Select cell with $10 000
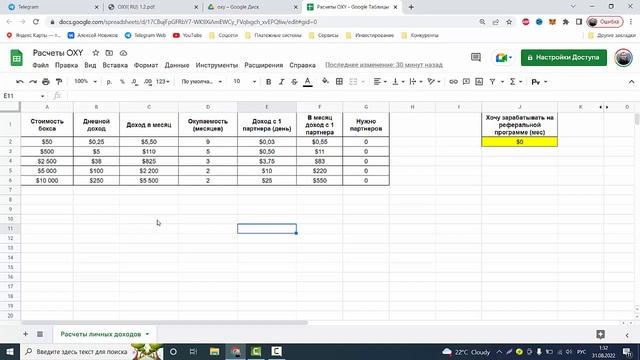 click(x=47, y=180)
